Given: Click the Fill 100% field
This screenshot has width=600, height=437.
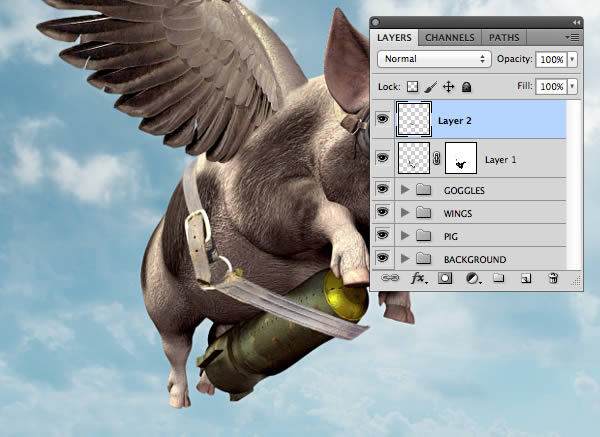Looking at the screenshot, I should [x=551, y=86].
